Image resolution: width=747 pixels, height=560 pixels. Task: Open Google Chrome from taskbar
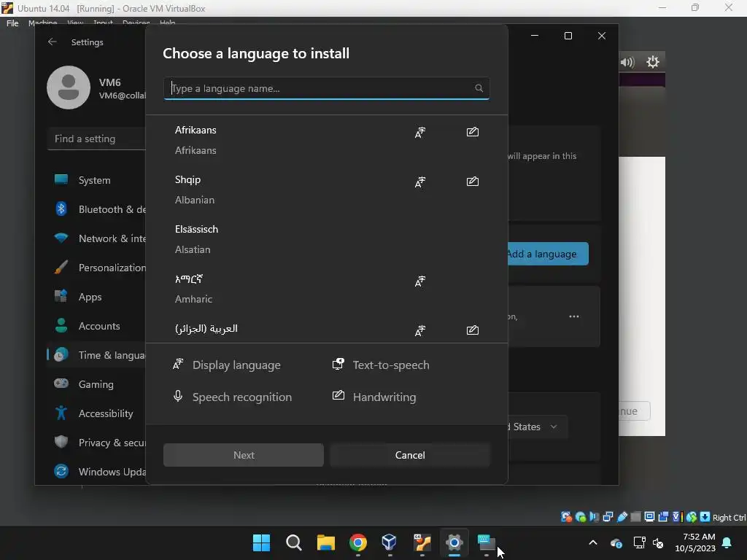coord(357,542)
